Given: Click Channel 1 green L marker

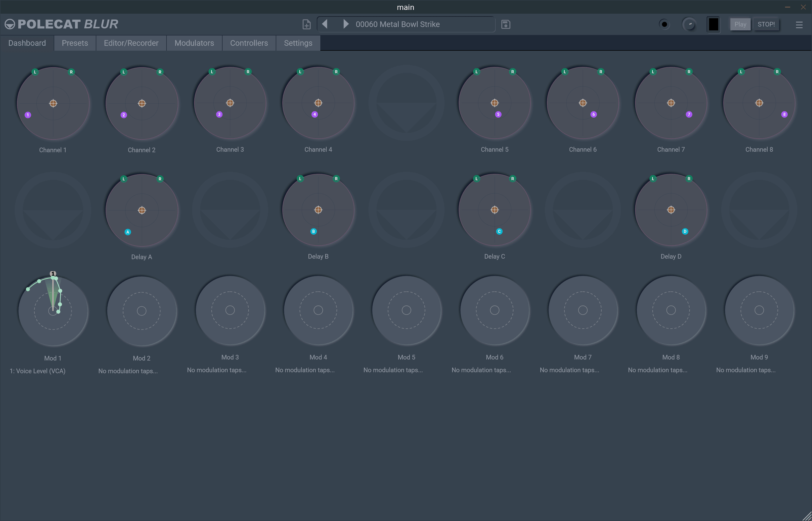Looking at the screenshot, I should 35,72.
